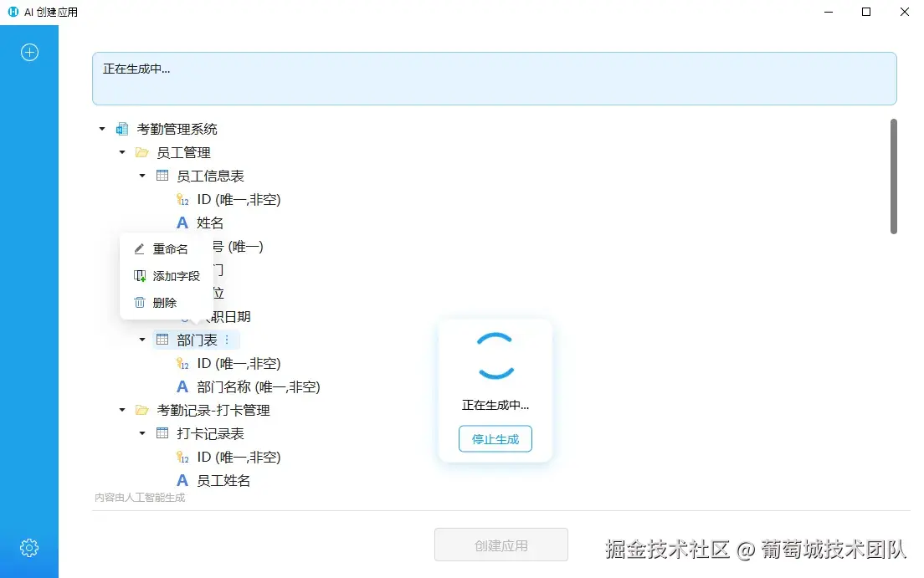The image size is (924, 578).
Task: Click the pencil icon for 重命名
Action: tap(139, 248)
